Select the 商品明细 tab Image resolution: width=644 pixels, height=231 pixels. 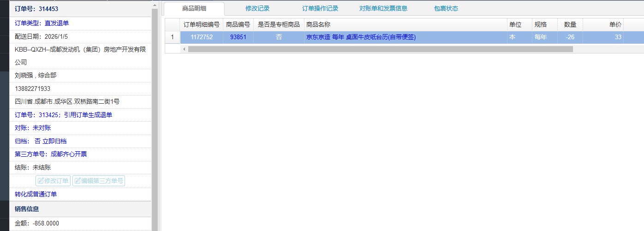pyautogui.click(x=194, y=8)
